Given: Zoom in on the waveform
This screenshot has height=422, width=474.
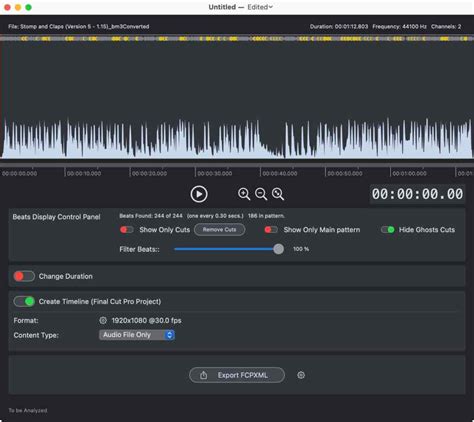Looking at the screenshot, I should tap(244, 194).
